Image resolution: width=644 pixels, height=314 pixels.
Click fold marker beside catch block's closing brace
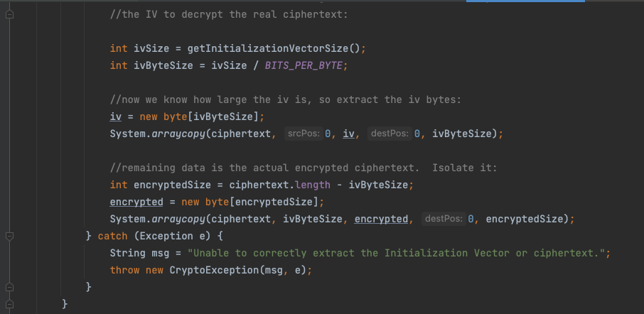[x=9, y=287]
